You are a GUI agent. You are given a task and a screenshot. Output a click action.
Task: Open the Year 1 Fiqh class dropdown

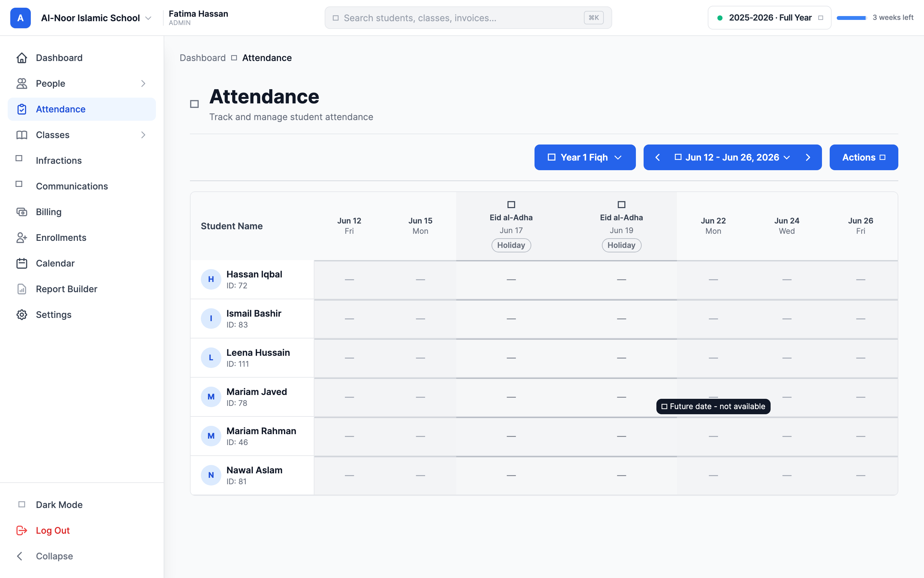click(585, 157)
